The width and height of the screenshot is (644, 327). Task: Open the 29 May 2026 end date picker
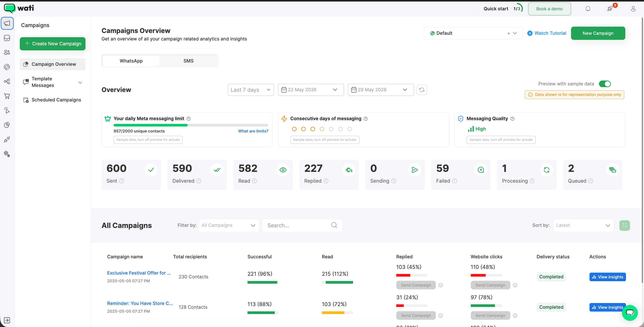click(x=380, y=90)
